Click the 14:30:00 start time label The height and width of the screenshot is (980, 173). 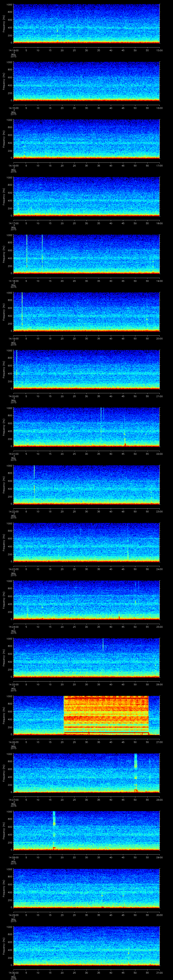[x=13, y=973]
